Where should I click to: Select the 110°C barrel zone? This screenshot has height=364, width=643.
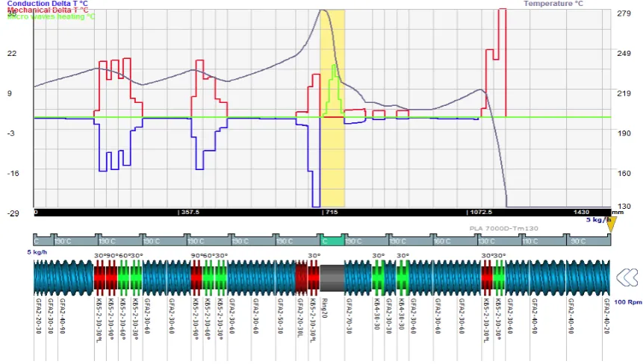(x=544, y=241)
